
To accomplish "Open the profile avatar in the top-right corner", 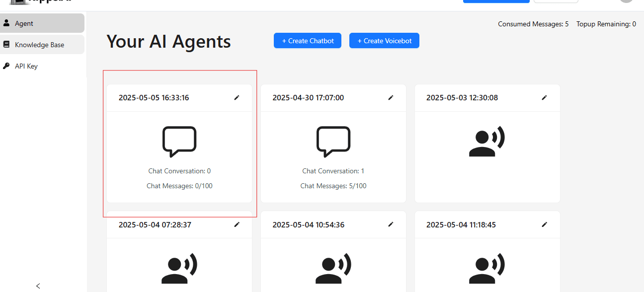I will click(626, 1).
